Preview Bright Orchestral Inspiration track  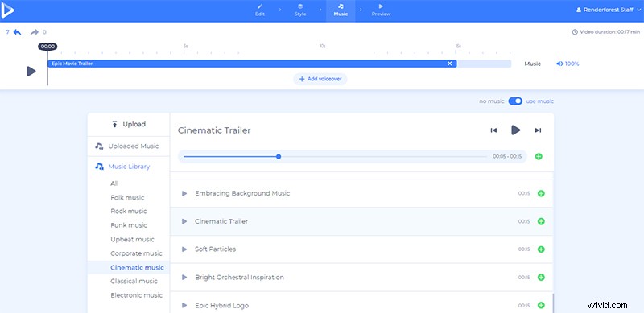pyautogui.click(x=184, y=278)
